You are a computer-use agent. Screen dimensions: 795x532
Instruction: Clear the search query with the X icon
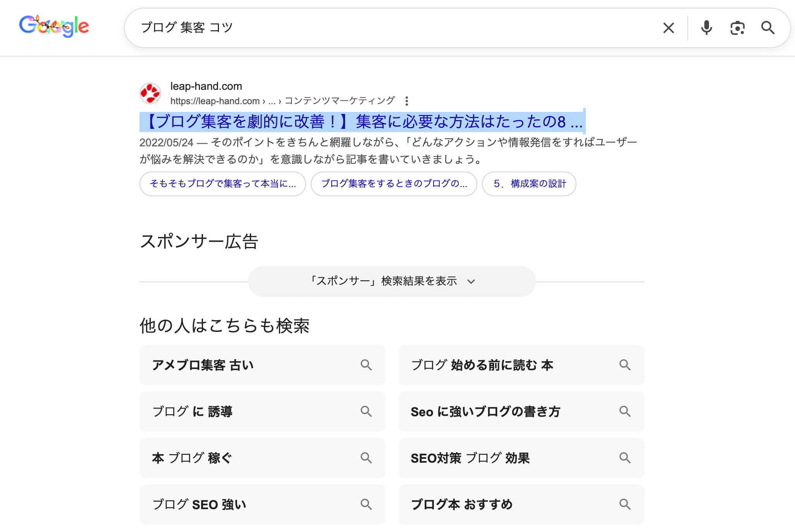pyautogui.click(x=669, y=27)
